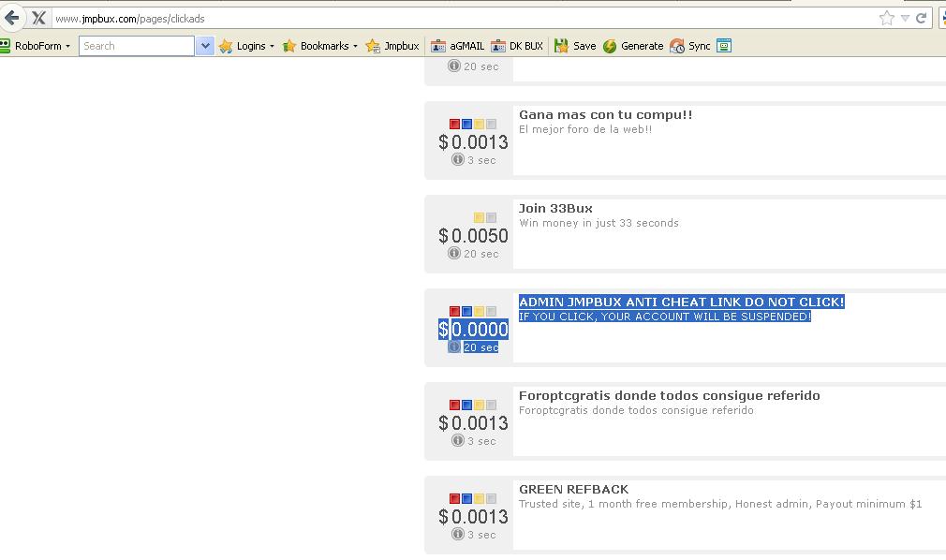Click the RoboForm Generate button
This screenshot has width=946, height=560.
pos(633,46)
